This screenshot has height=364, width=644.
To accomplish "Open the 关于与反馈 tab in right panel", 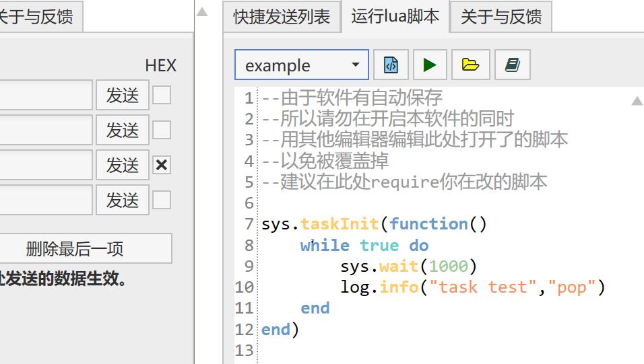I will [501, 17].
